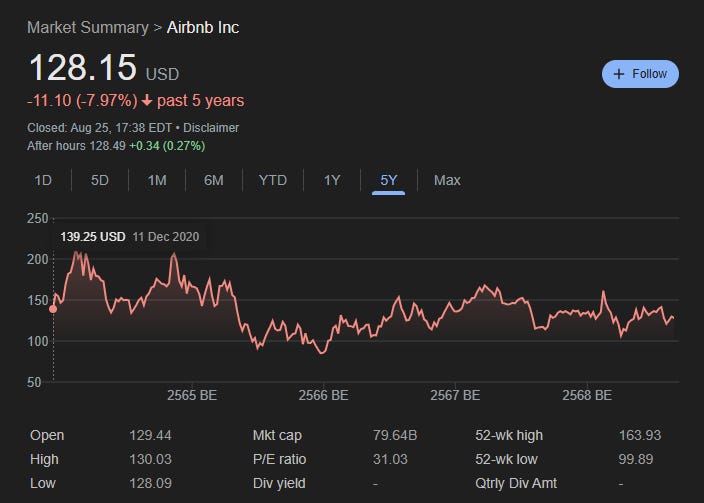Click the P/E ratio value 31.03
704x503 pixels.
390,459
